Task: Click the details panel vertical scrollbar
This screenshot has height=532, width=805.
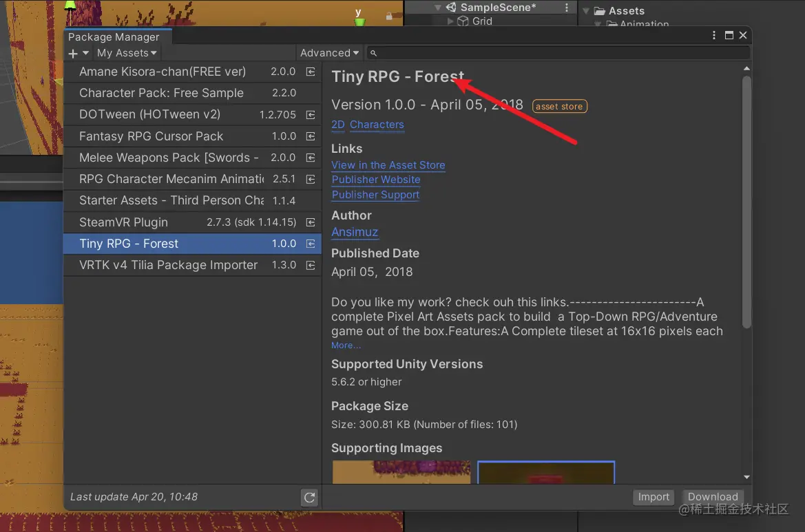Action: [x=746, y=202]
